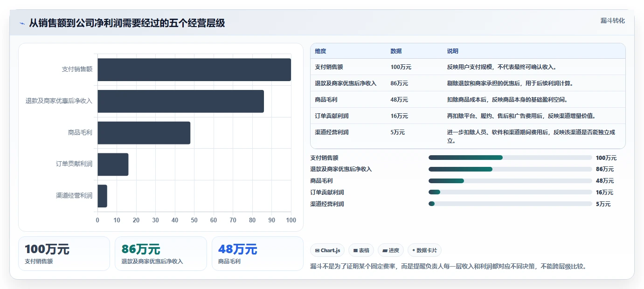Click the 订单贡献利润 label in the progress list

327,192
